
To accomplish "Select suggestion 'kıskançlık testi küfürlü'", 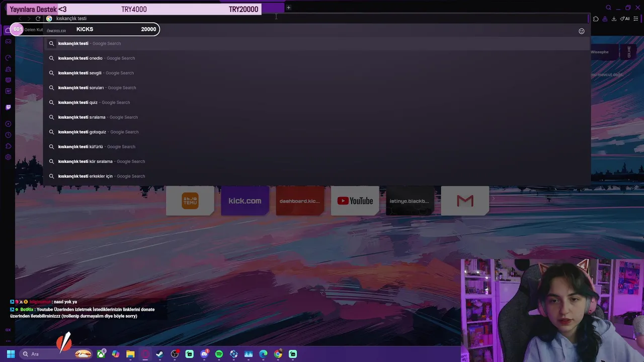I will click(316, 147).
